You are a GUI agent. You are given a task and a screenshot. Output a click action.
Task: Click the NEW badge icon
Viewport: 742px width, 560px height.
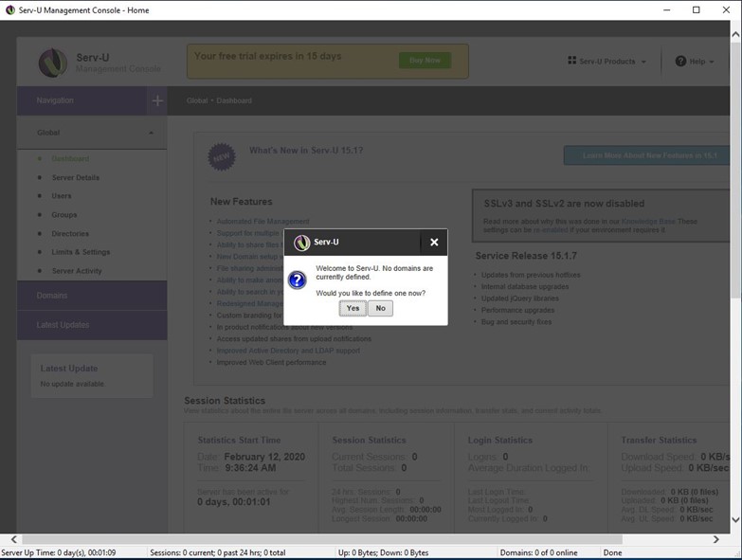point(222,156)
